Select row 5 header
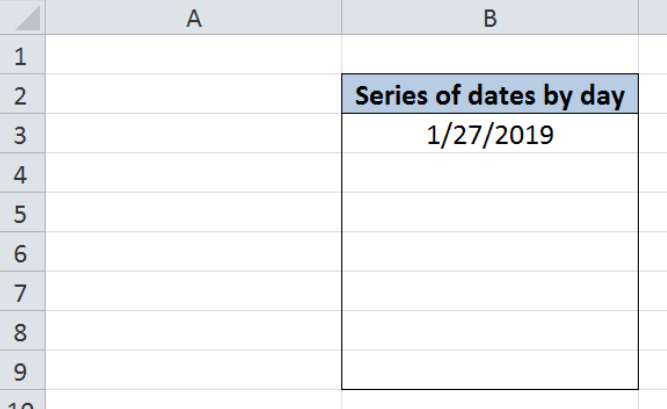This screenshot has height=409, width=667. point(23,212)
